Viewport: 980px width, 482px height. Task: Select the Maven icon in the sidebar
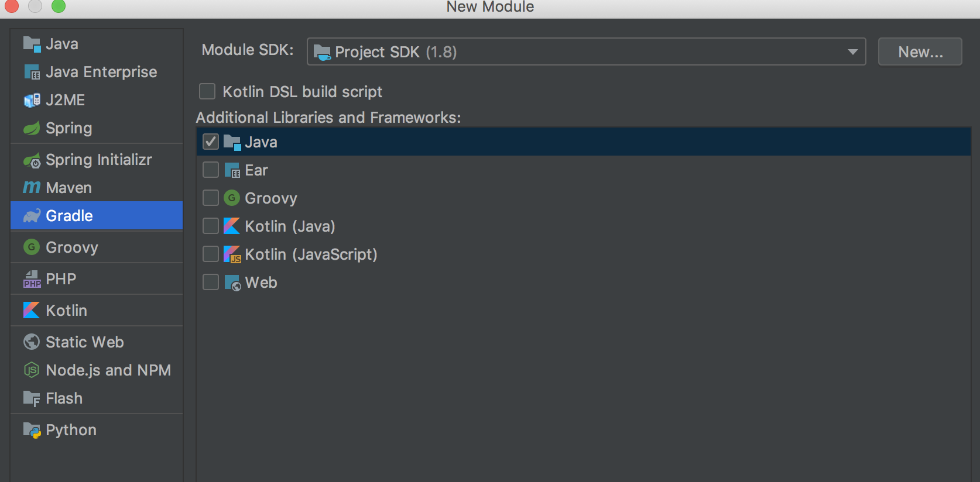[x=30, y=187]
